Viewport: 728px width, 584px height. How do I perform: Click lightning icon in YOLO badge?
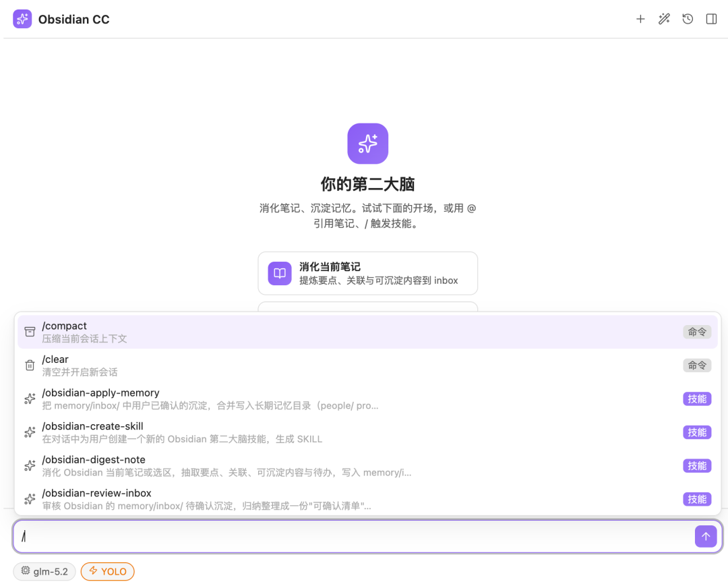point(93,571)
